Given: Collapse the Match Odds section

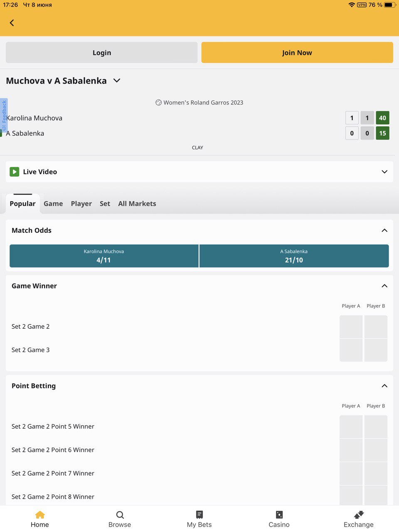Looking at the screenshot, I should point(384,230).
